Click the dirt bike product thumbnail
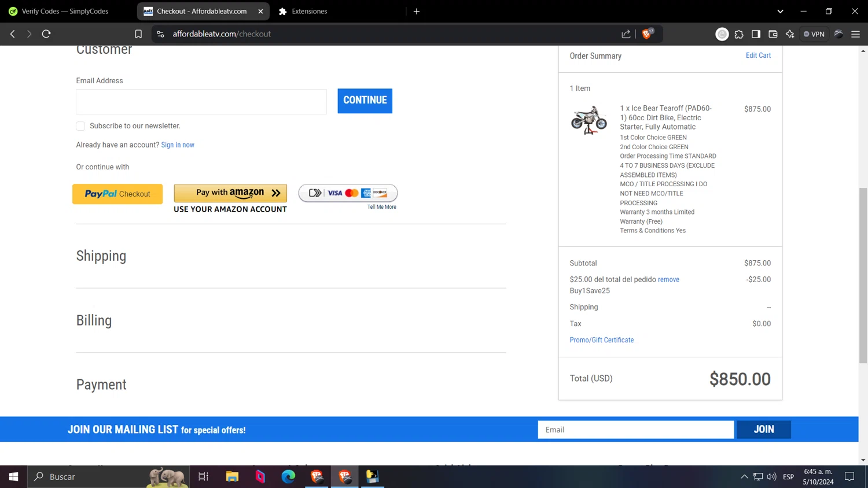Screen dimensions: 868x488 click(589, 120)
